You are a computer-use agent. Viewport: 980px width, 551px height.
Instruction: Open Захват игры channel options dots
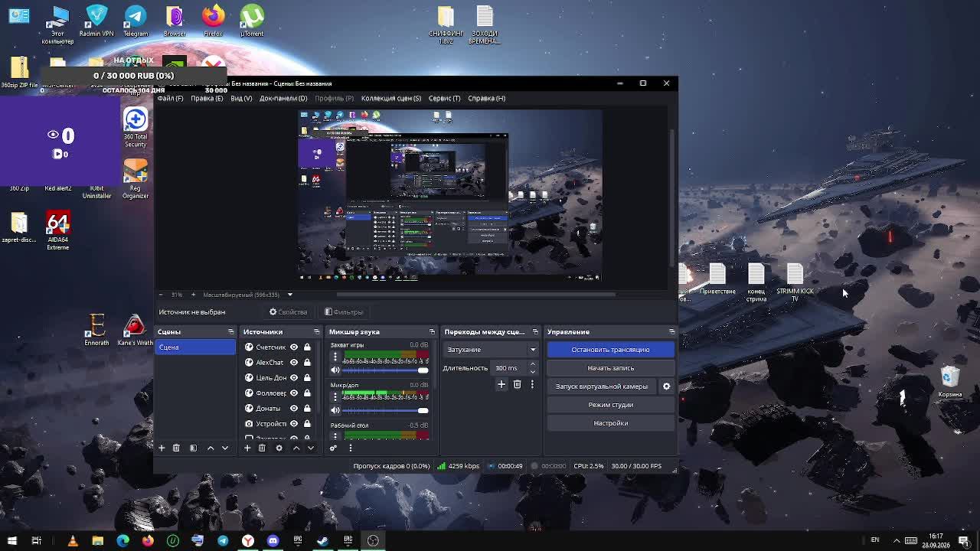point(335,357)
